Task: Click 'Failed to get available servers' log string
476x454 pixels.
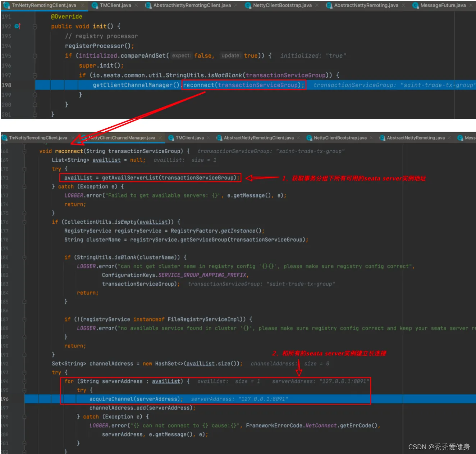Action: click(164, 195)
